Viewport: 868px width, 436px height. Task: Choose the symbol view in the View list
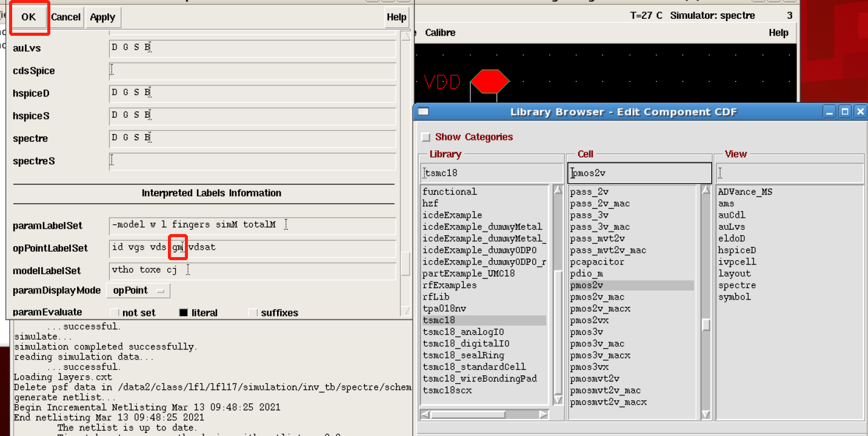pyautogui.click(x=734, y=297)
